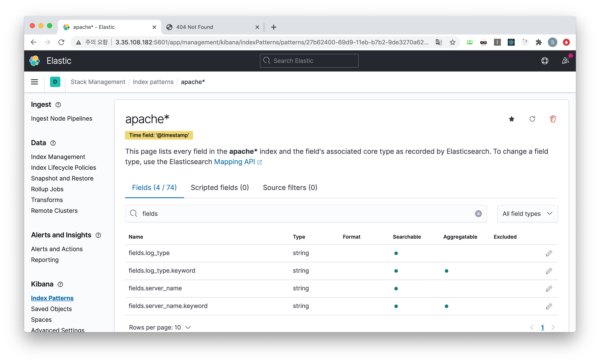Open the newsfeed celebration icon
Screen dimensions: 600x364
coord(566,61)
